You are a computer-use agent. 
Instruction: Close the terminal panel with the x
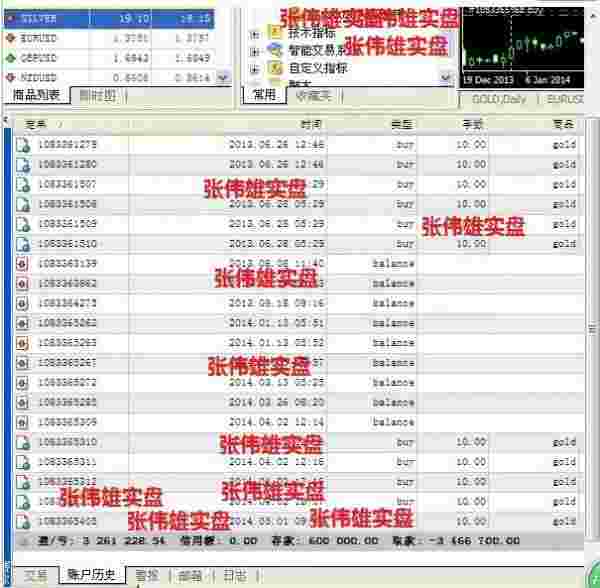pyautogui.click(x=5, y=120)
